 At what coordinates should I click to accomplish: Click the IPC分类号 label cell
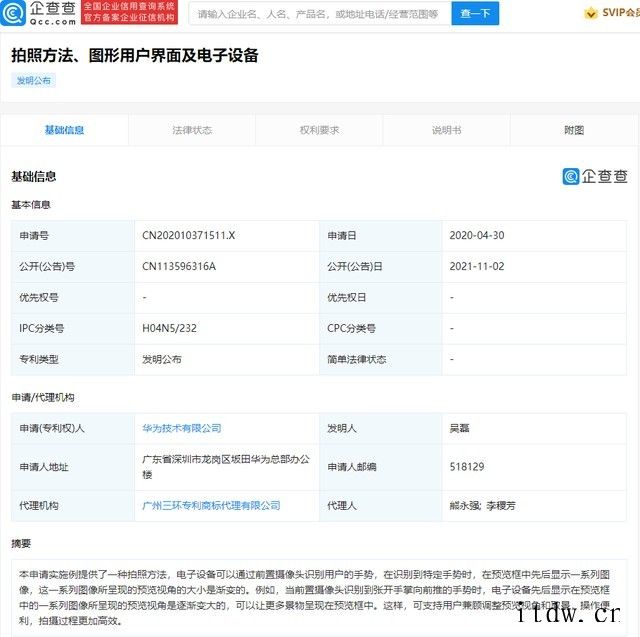tap(73, 328)
